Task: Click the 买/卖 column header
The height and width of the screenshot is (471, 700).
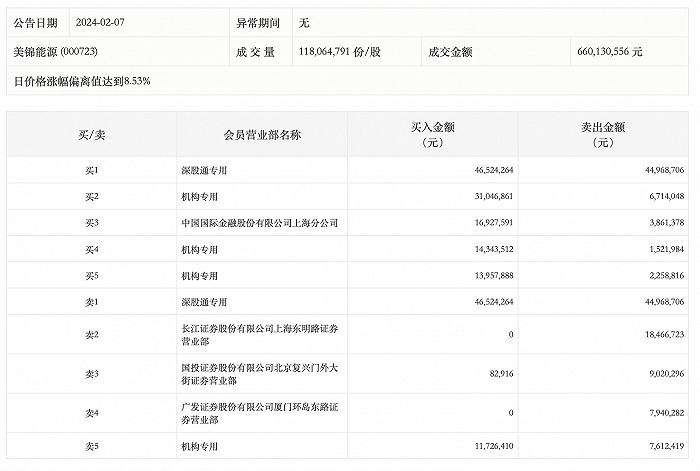Action: point(91,134)
